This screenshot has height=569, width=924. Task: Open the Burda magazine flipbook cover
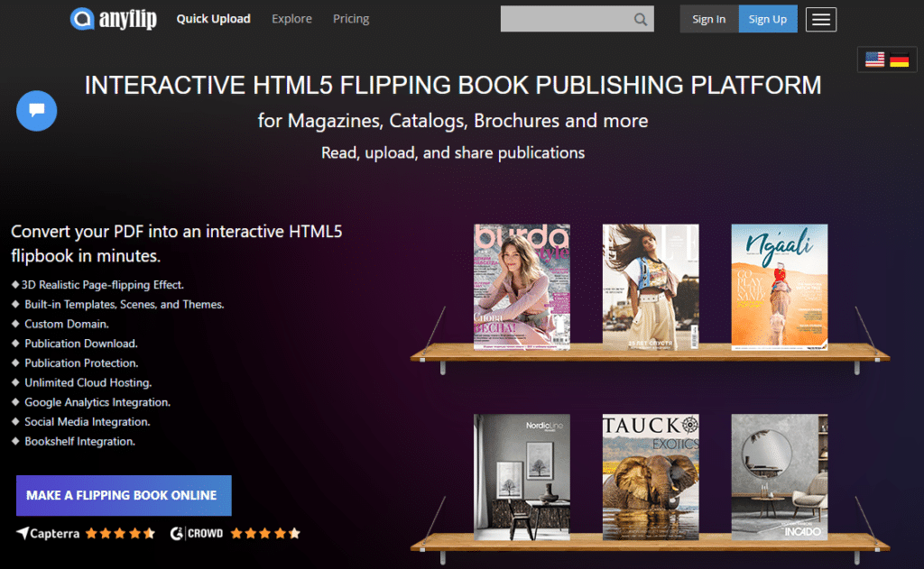[x=522, y=285]
